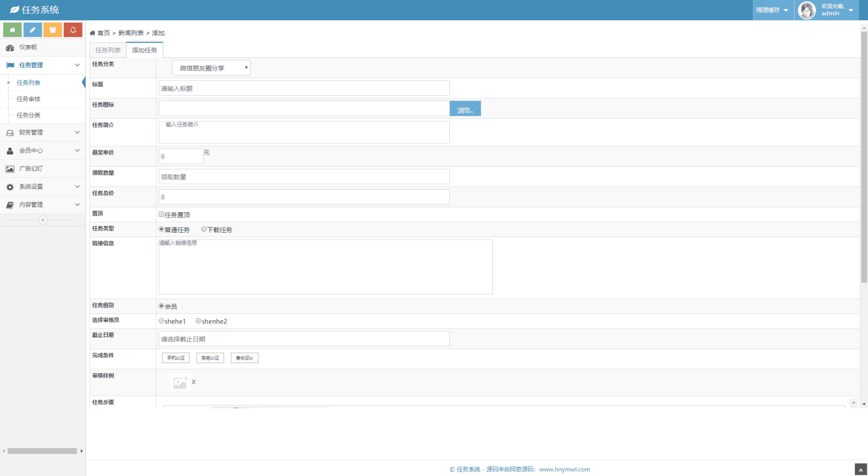Screen dimensions: 868x476
Task: Open the 微信朋友圈分享 category dropdown
Action: pos(211,68)
